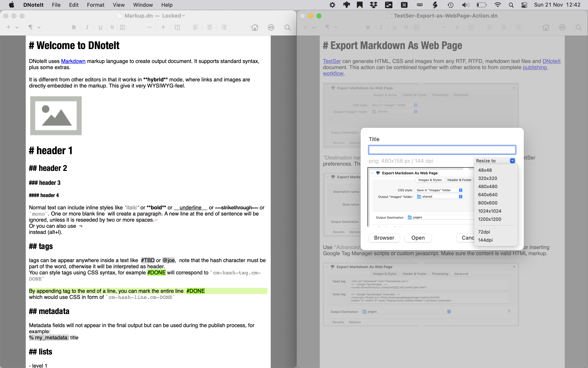Click add plus icon in Markup.dn toolbar
The width and height of the screenshot is (588, 368).
click(9, 27)
